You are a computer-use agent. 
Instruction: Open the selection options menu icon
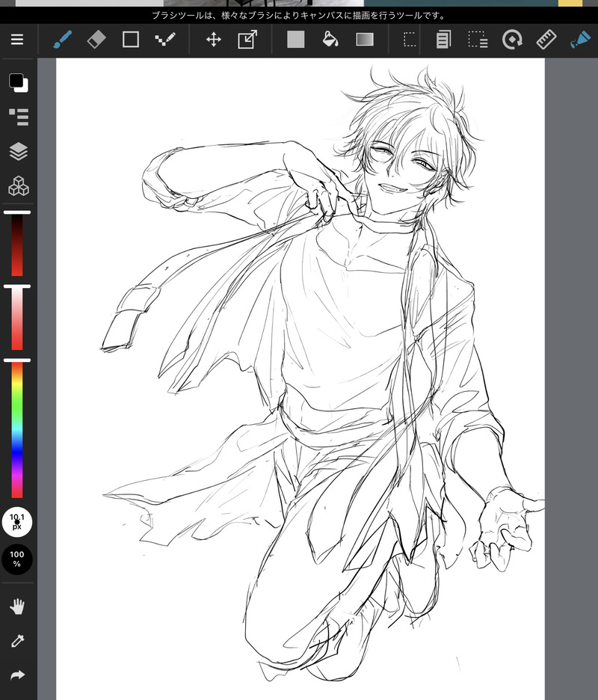coord(478,40)
